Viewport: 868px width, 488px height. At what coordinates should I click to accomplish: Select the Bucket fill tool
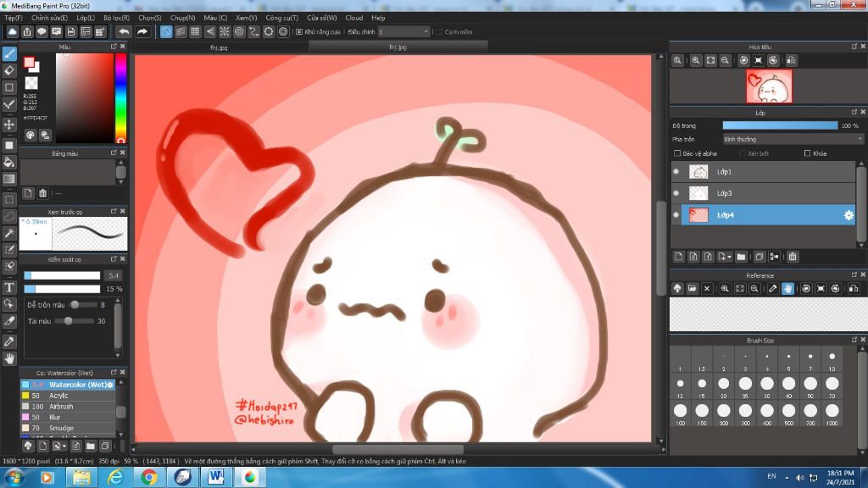point(9,162)
